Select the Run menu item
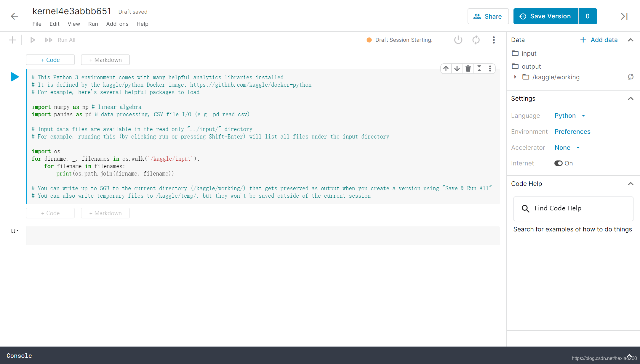The width and height of the screenshot is (640, 364). click(92, 24)
